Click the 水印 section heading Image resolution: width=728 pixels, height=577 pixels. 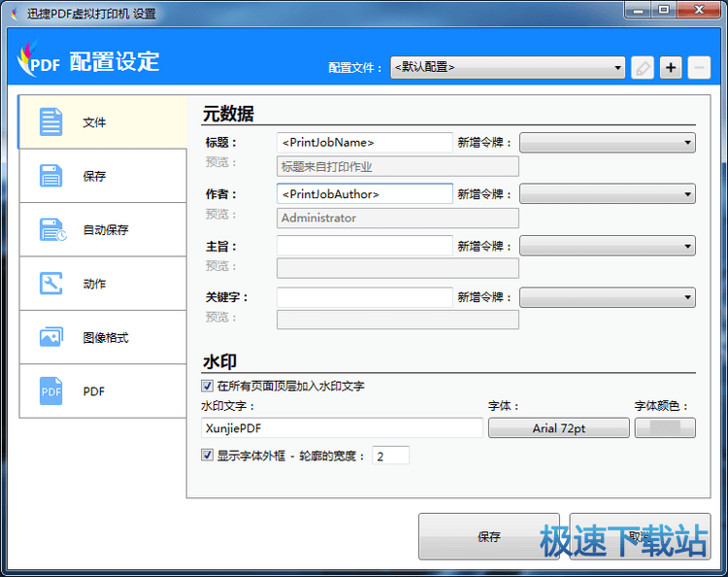click(219, 361)
